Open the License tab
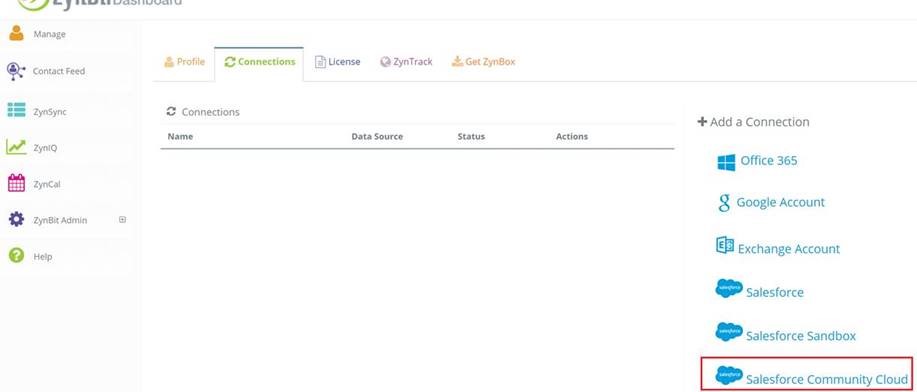Viewport: 917px width, 392px height. 337,61
